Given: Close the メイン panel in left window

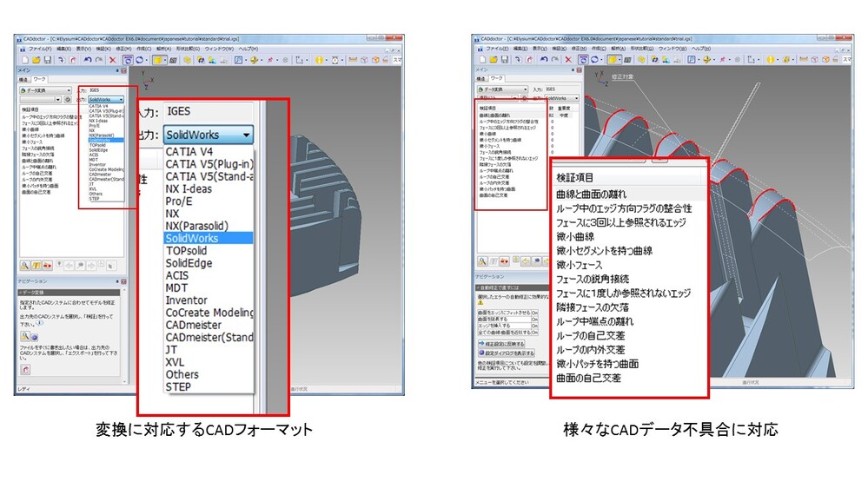Looking at the screenshot, I should pyautogui.click(x=124, y=71).
